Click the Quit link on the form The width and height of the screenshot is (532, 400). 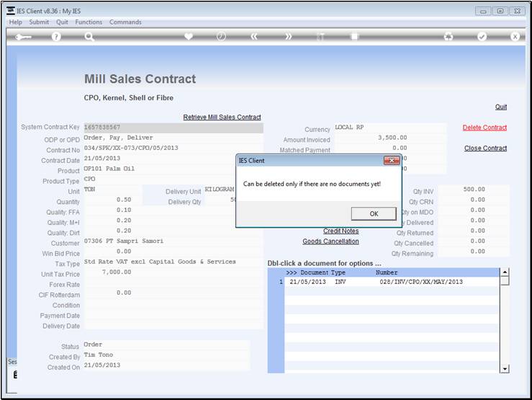pyautogui.click(x=501, y=107)
